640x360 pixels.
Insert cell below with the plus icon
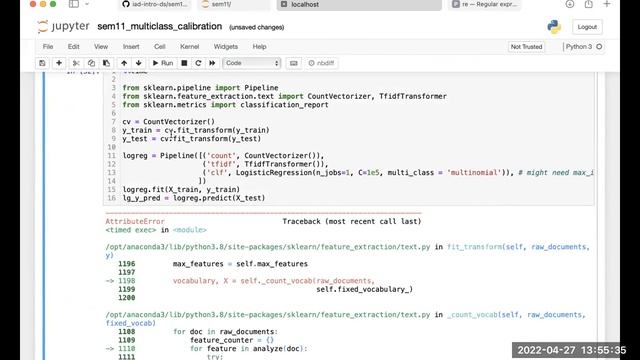59,63
